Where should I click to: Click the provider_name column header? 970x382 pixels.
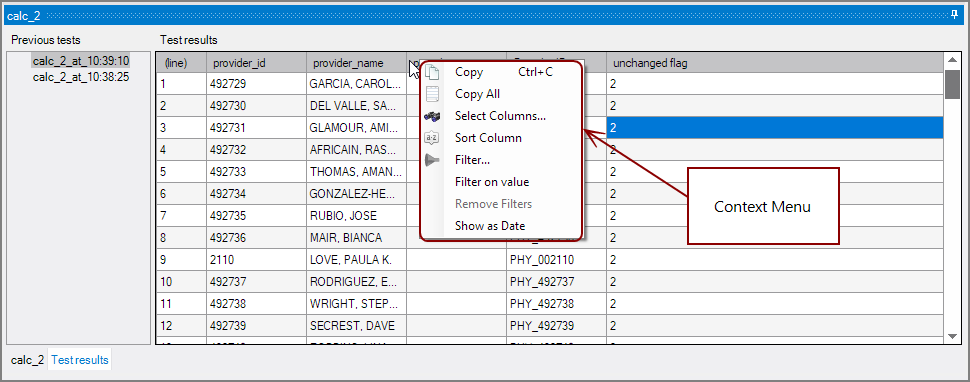coord(356,63)
